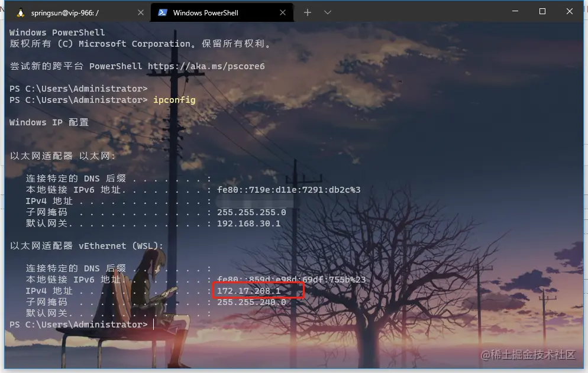Click the ipconfig command text
Image resolution: width=588 pixels, height=373 pixels.
point(175,100)
